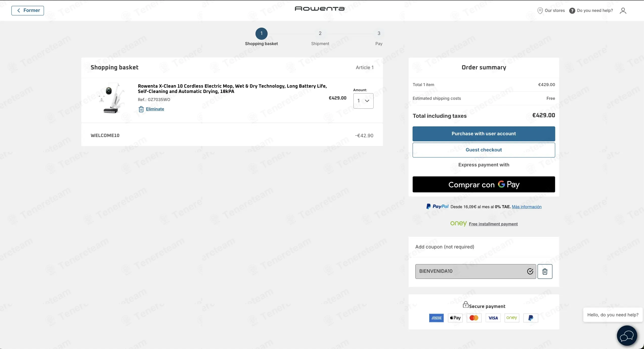Viewport: 644px width, 349px height.
Task: Click the Visa payment icon
Action: tap(493, 318)
